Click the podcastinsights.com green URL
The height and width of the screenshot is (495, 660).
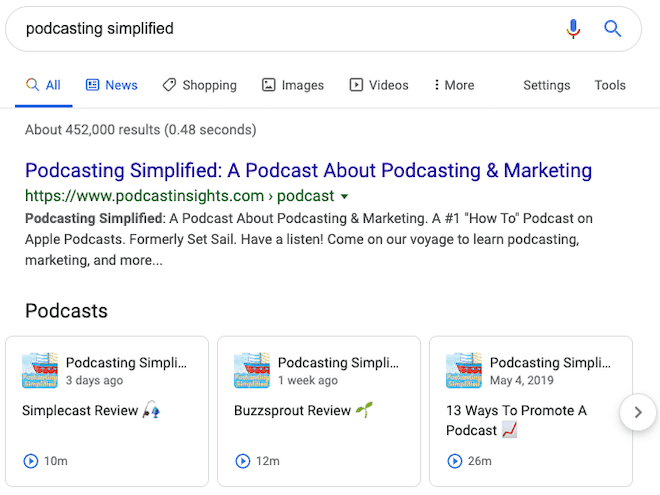[x=180, y=196]
